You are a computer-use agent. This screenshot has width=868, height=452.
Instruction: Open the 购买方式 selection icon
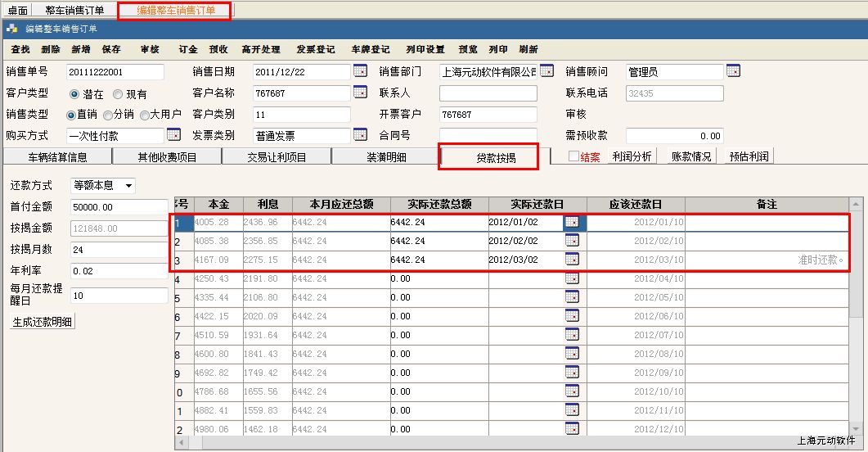coord(173,134)
